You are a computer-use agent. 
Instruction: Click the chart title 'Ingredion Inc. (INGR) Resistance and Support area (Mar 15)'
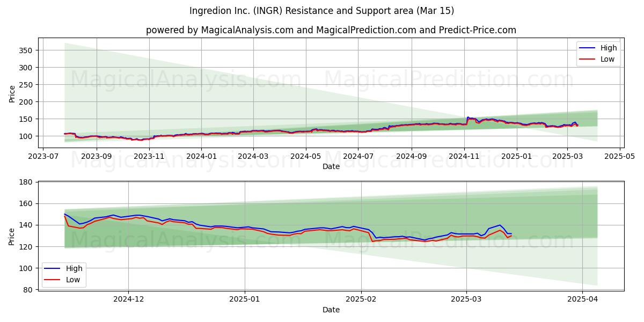coord(321,11)
